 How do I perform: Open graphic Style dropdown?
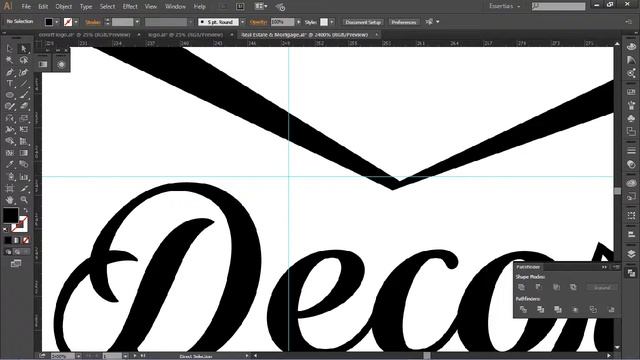[332, 22]
